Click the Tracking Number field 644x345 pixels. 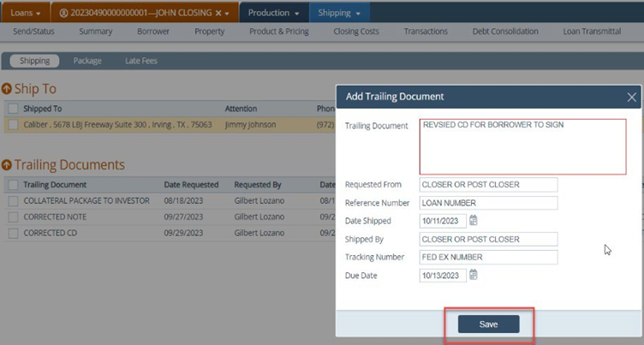[x=488, y=257]
